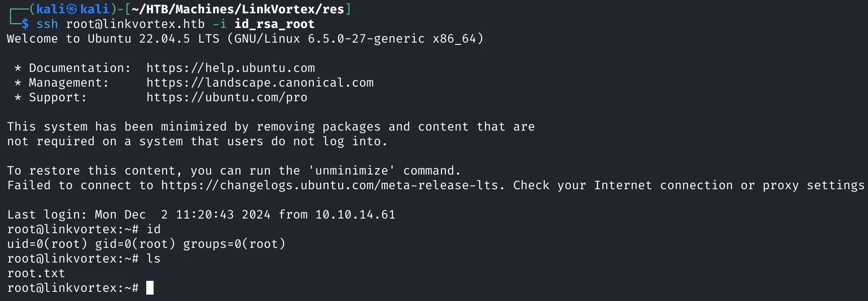
Task: Click the Last login timestamp 11:20:43
Action: (x=205, y=215)
